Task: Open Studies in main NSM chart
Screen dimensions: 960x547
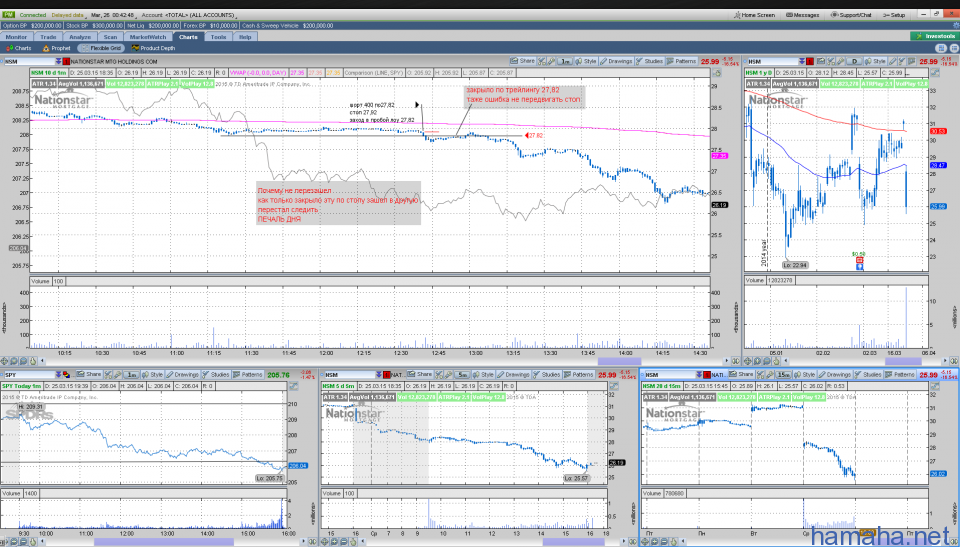Action: coord(650,61)
